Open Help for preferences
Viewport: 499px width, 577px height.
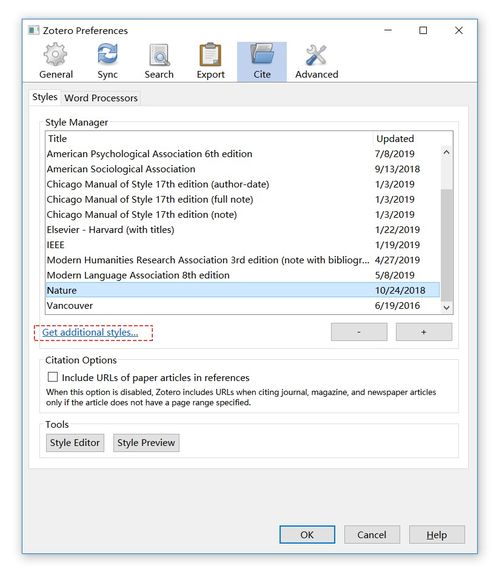click(x=437, y=534)
